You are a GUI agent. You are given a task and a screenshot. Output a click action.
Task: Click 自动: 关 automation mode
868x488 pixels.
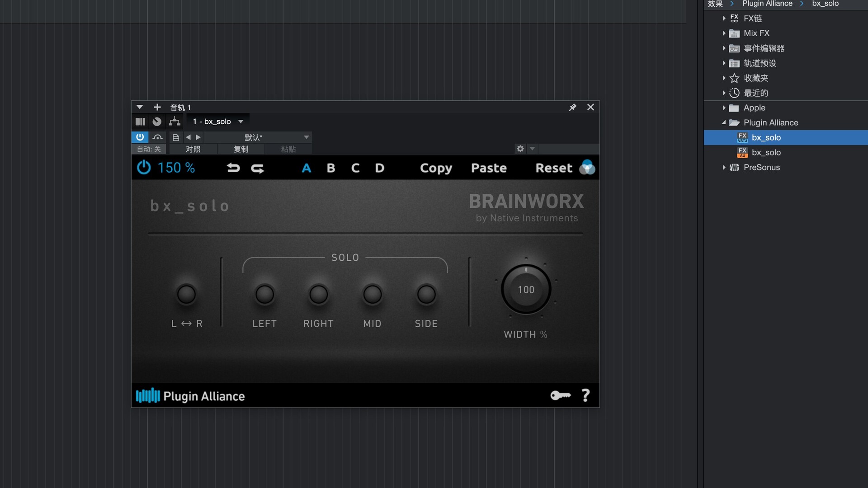[x=149, y=149]
